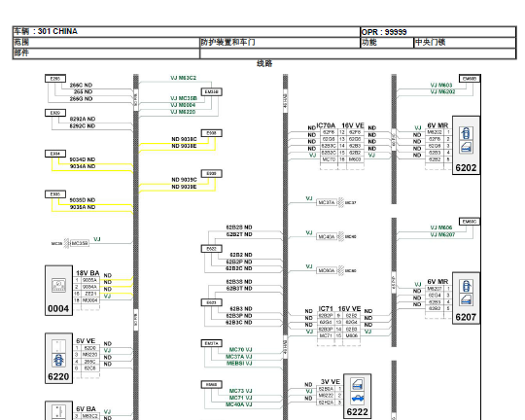525x420 pixels.
Task: Select the EM60C box above component 6207
Action: pos(469,222)
